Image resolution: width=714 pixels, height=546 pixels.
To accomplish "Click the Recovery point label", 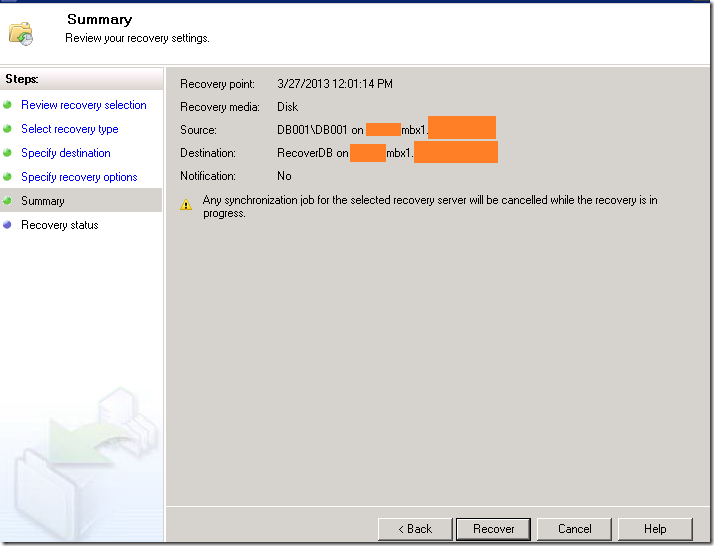I will click(x=217, y=84).
